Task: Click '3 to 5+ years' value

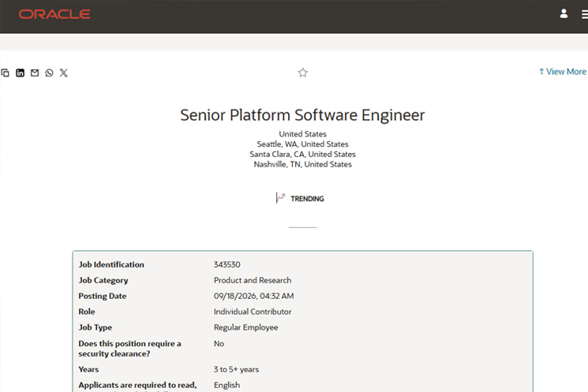Action: pos(236,369)
